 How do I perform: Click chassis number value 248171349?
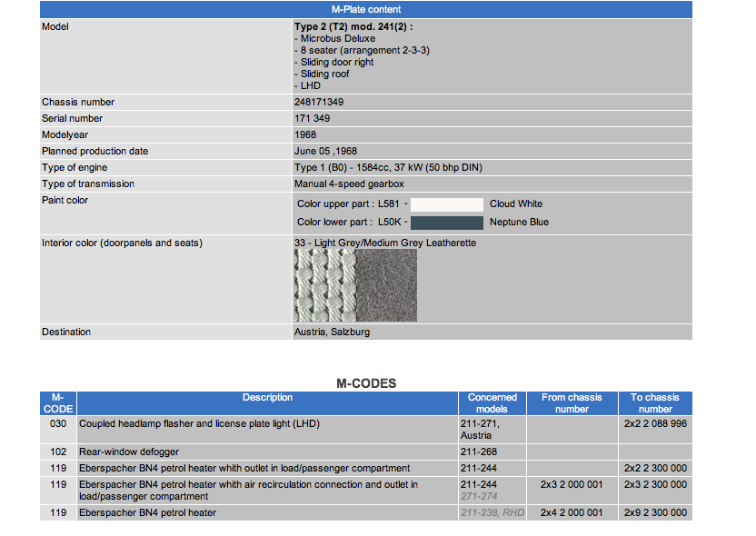pos(319,103)
